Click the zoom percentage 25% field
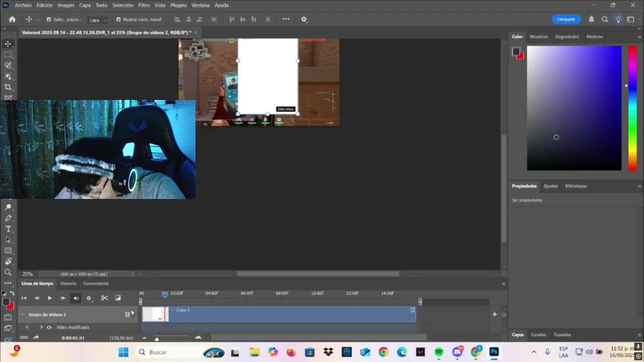This screenshot has height=362, width=644. coord(28,274)
